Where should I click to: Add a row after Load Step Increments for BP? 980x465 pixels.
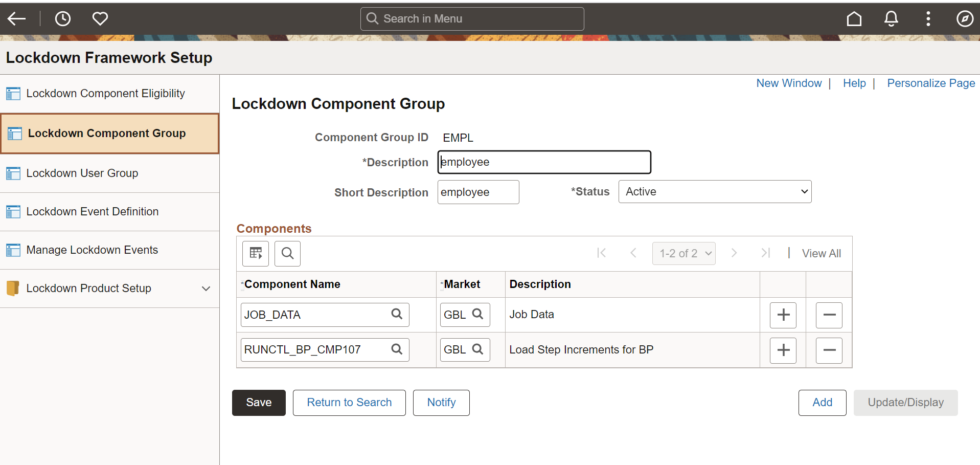(x=783, y=350)
